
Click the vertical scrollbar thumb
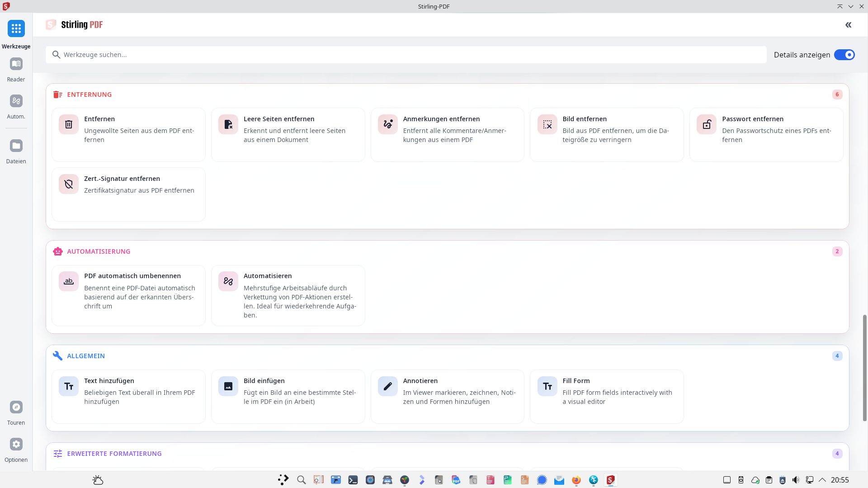[864, 367]
